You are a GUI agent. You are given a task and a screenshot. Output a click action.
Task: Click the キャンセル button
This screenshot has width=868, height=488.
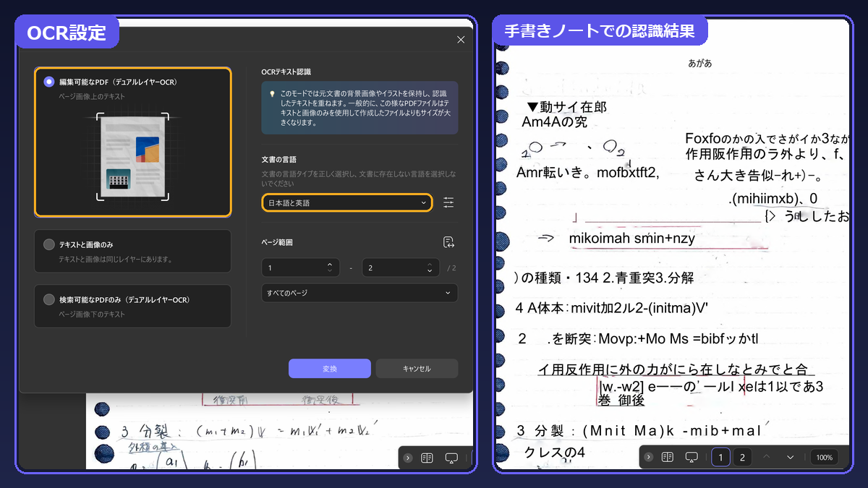pyautogui.click(x=417, y=369)
